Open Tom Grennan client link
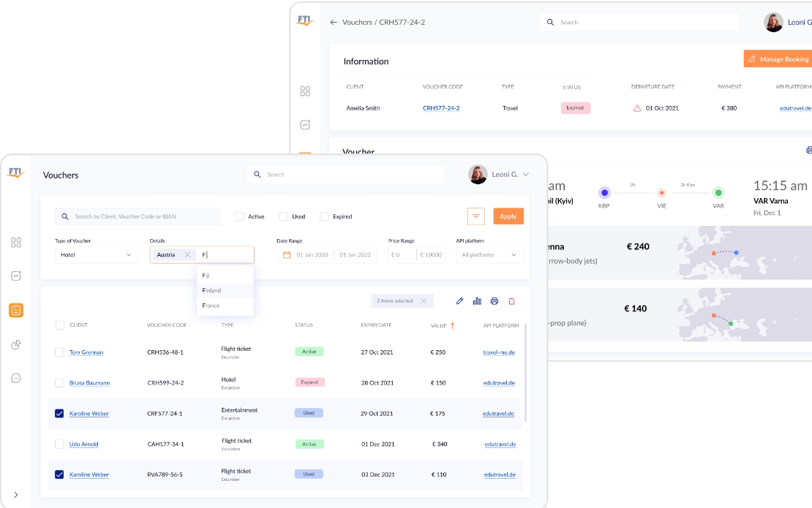The image size is (812, 508). pos(86,352)
